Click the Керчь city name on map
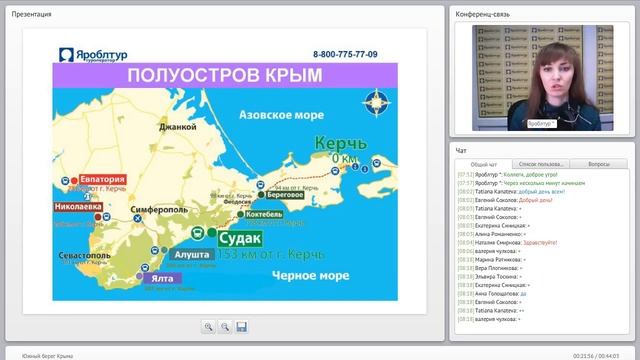Image resolution: width=640 pixels, height=360 pixels. 341,144
